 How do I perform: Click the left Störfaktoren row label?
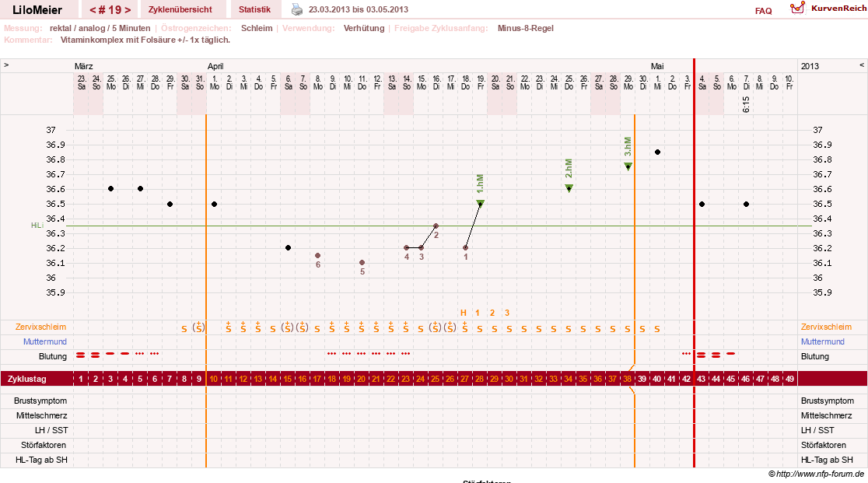tap(44, 445)
